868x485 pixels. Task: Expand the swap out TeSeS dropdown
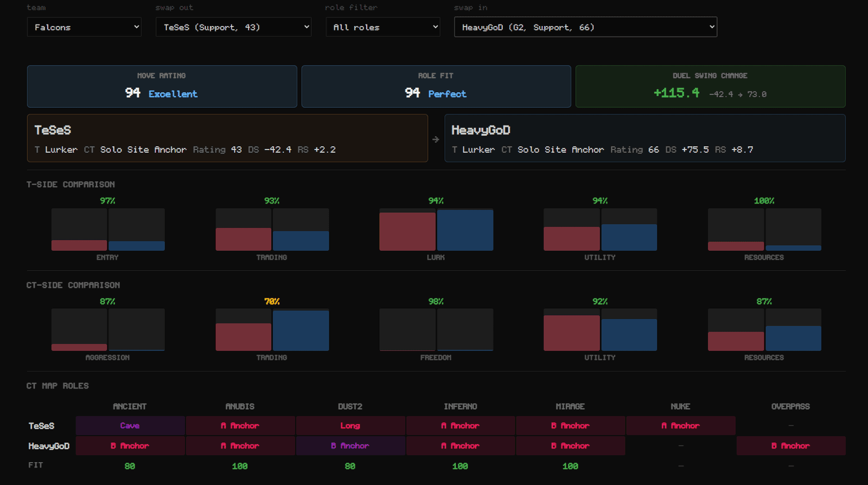[x=233, y=27]
